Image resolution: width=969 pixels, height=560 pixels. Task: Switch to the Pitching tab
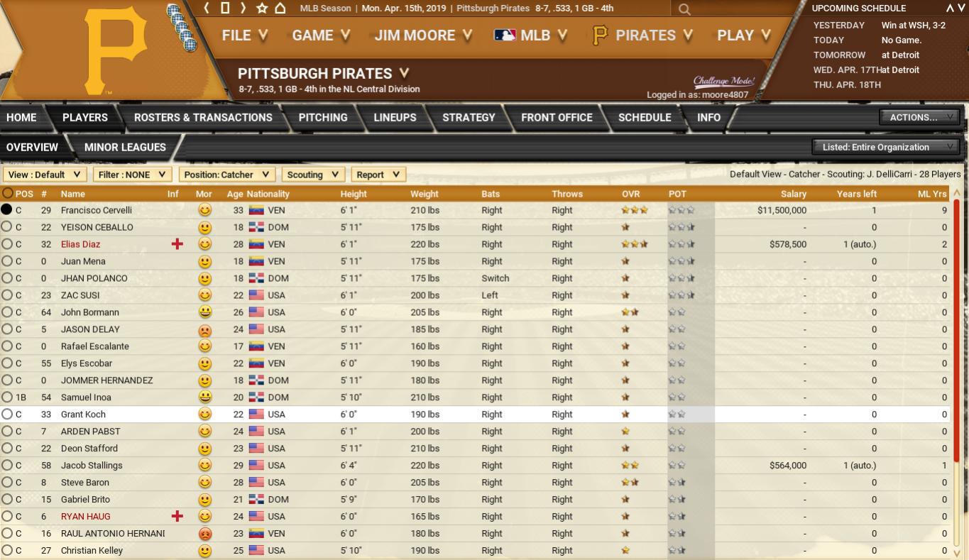pyautogui.click(x=323, y=118)
